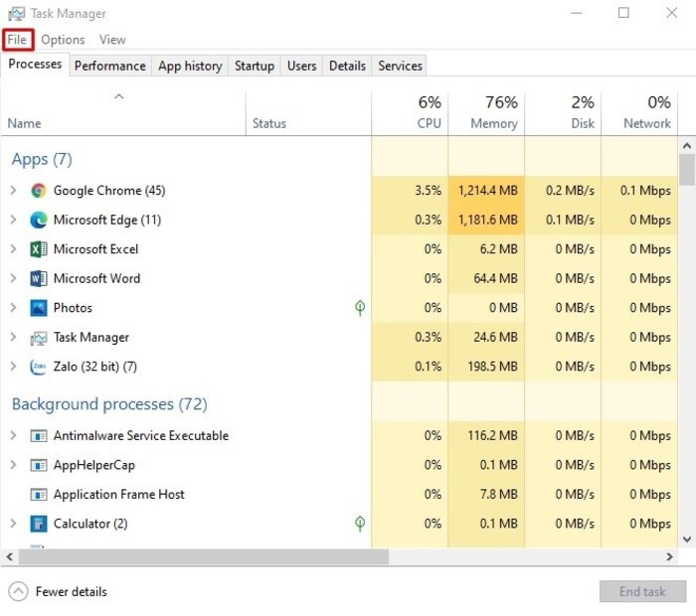696x616 pixels.
Task: Switch to the Startup tab
Action: [x=255, y=66]
